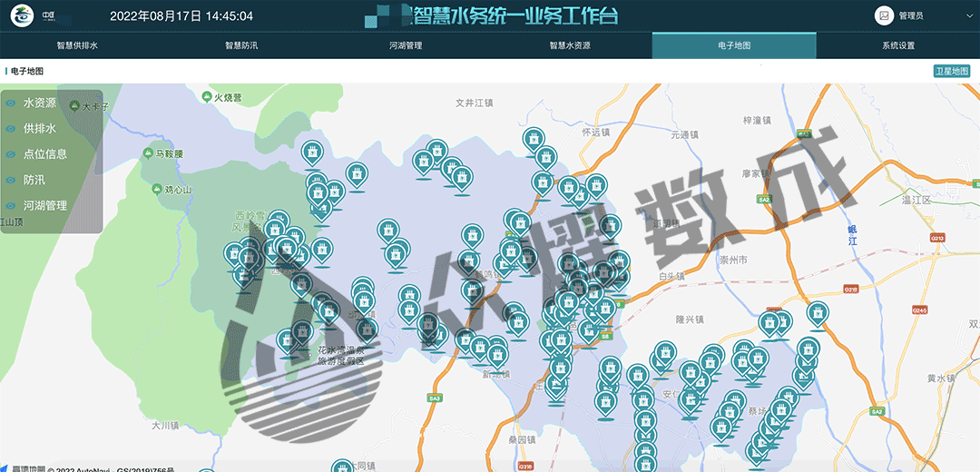The height and width of the screenshot is (472, 980).
Task: Click the 怀远镇 town label
Action: (x=595, y=133)
